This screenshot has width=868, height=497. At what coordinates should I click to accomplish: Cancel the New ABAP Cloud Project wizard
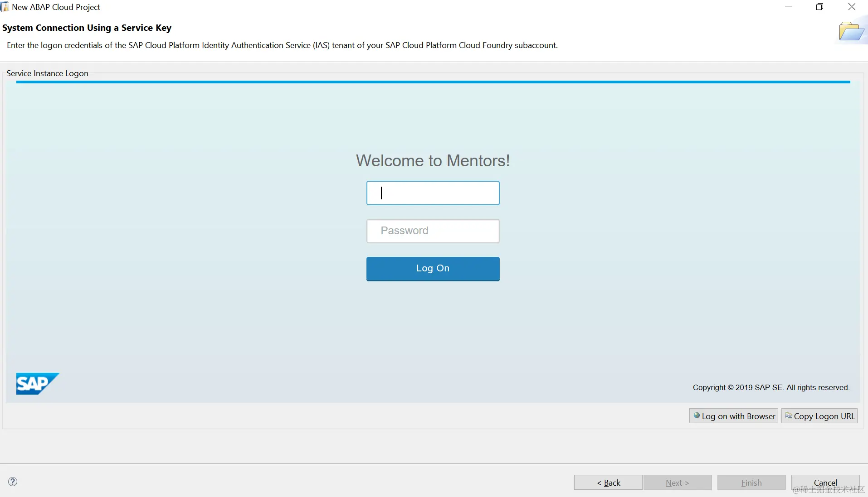point(825,483)
